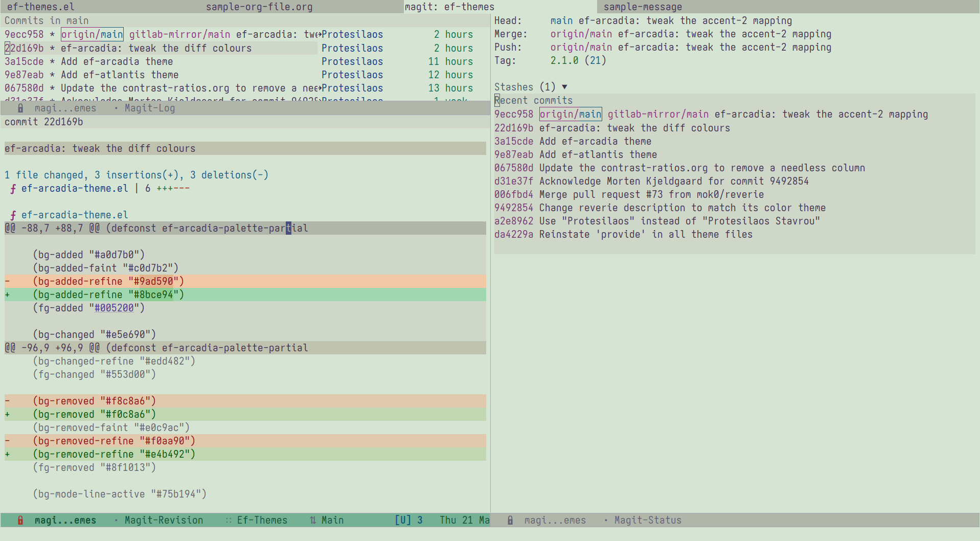
Task: Click Magit-Status in the status window mode line
Action: coord(648,520)
